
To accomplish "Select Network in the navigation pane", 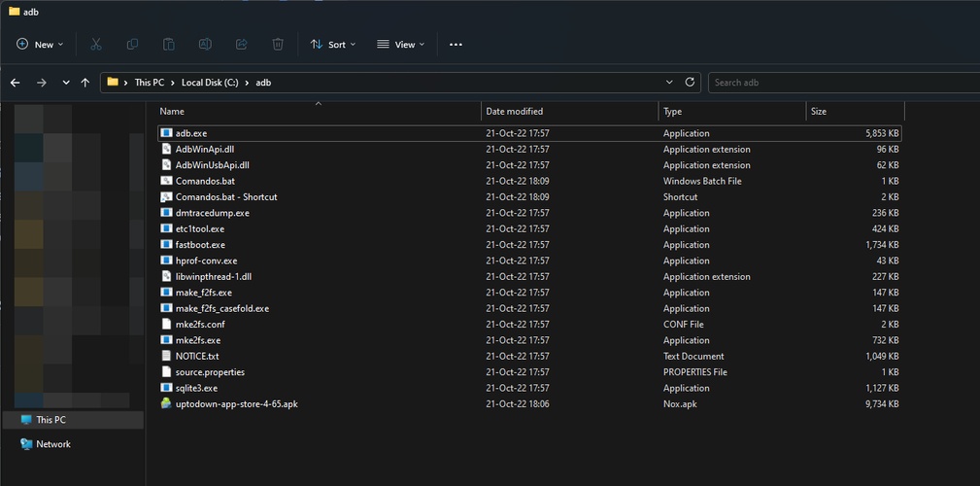I will (53, 444).
